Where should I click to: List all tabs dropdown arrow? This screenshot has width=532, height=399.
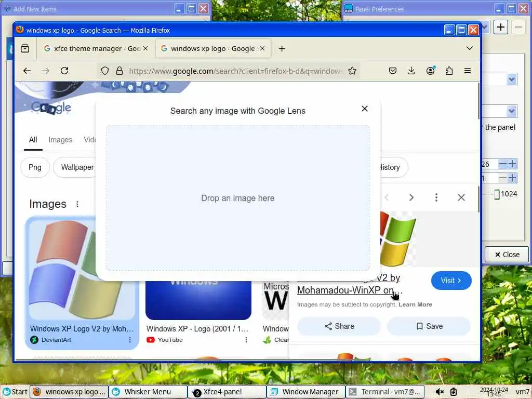click(470, 48)
